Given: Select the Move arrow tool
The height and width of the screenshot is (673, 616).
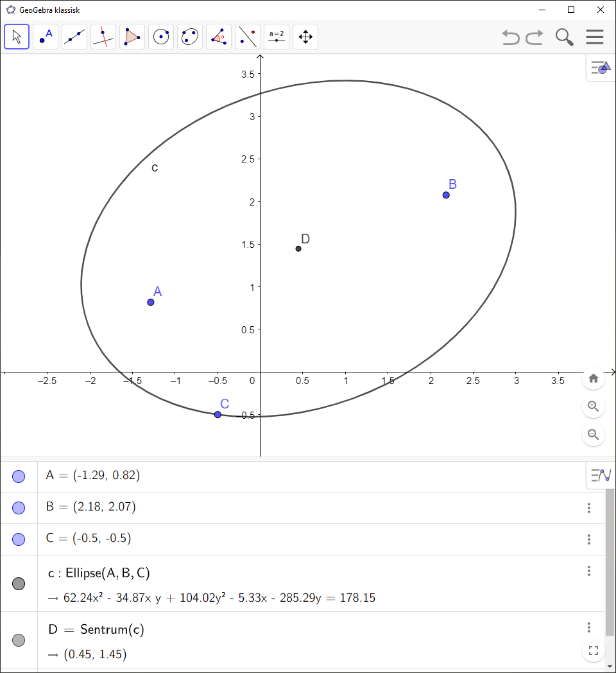Looking at the screenshot, I should (x=17, y=37).
